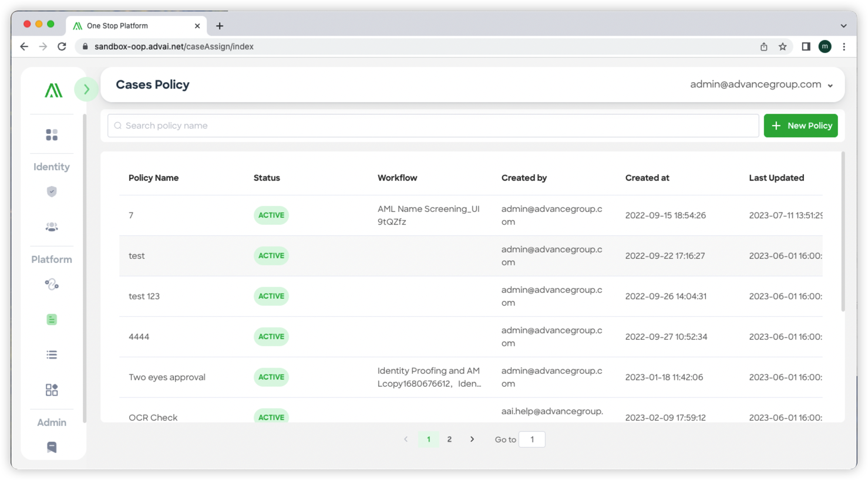Click the Created at column header

[x=647, y=178]
